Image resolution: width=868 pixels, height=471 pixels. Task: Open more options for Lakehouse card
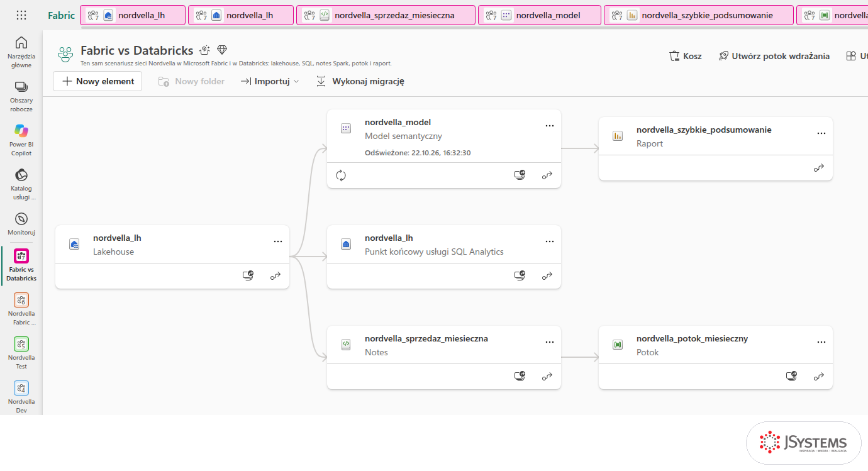coord(278,241)
